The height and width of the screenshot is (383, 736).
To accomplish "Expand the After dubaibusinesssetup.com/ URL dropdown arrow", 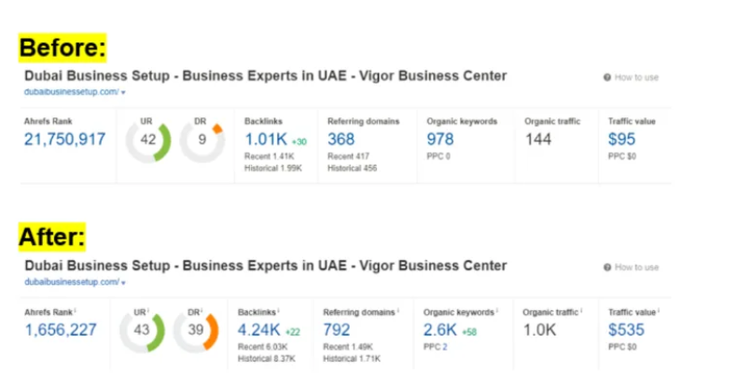I will tap(123, 283).
